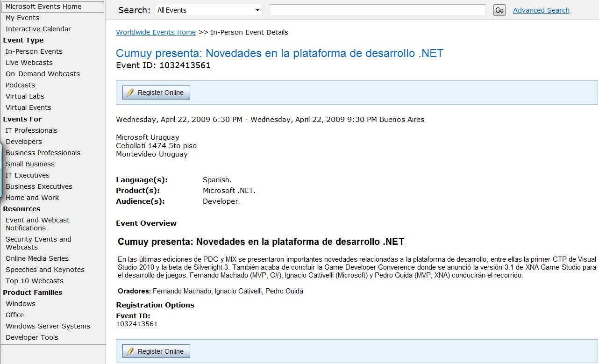
Task: Click the pencil icon on top Register Online
Action: (x=130, y=92)
